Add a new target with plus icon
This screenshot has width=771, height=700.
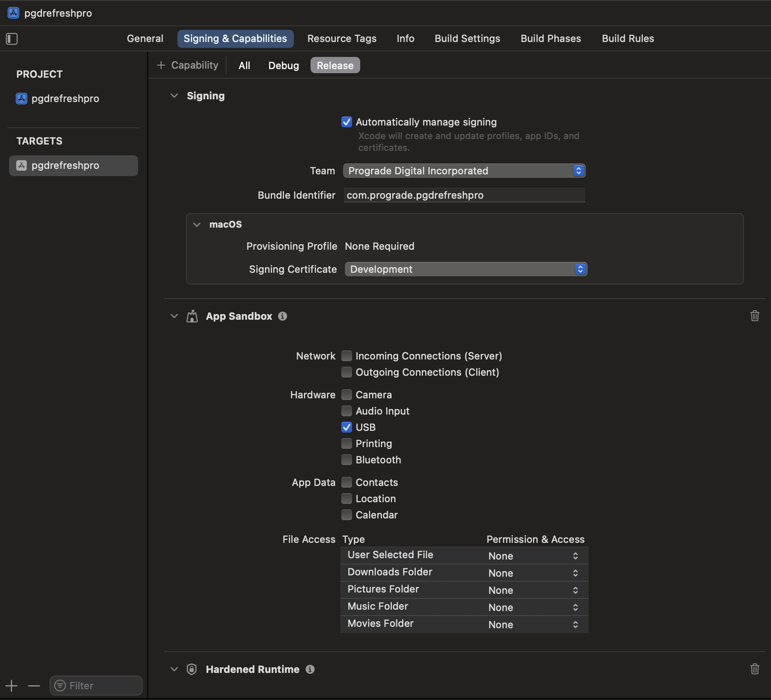click(12, 686)
